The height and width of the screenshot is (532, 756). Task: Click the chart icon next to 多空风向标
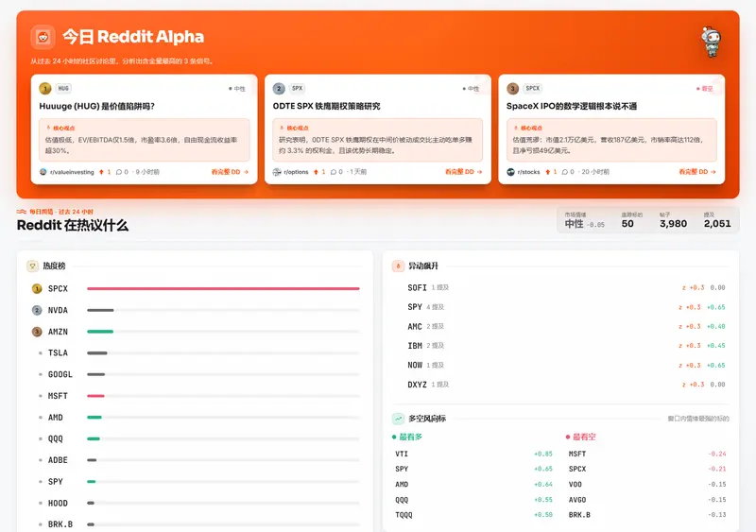398,419
